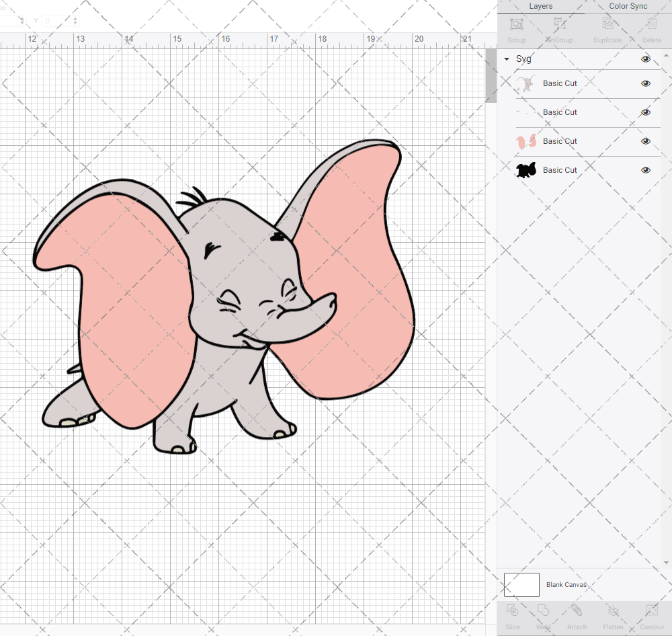672x636 pixels.
Task: Click the Duplicate icon
Action: pyautogui.click(x=607, y=24)
